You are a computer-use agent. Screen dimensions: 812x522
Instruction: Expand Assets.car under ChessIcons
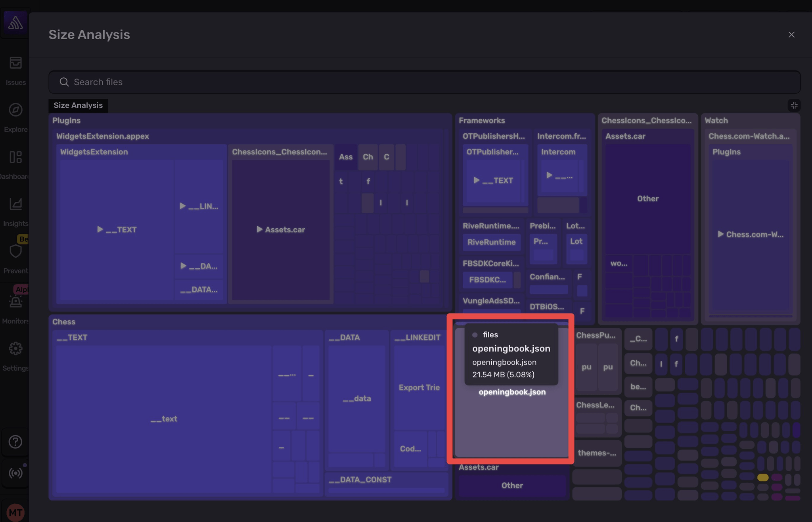click(x=281, y=229)
